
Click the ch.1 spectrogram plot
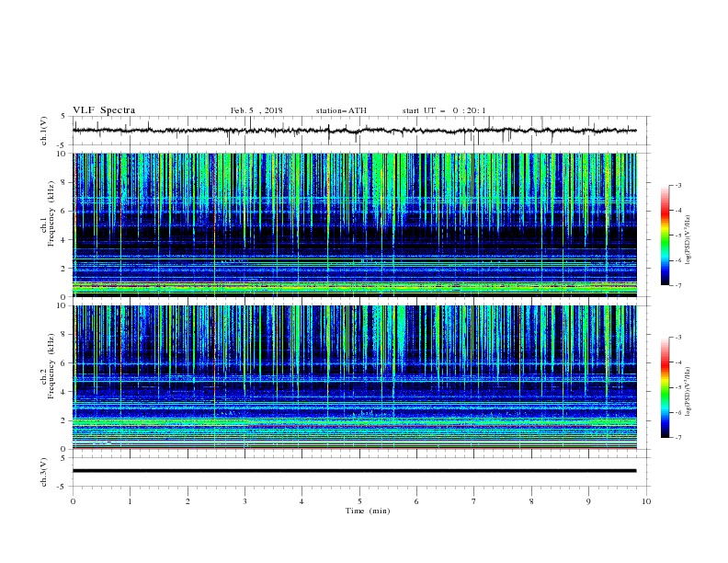click(355, 224)
